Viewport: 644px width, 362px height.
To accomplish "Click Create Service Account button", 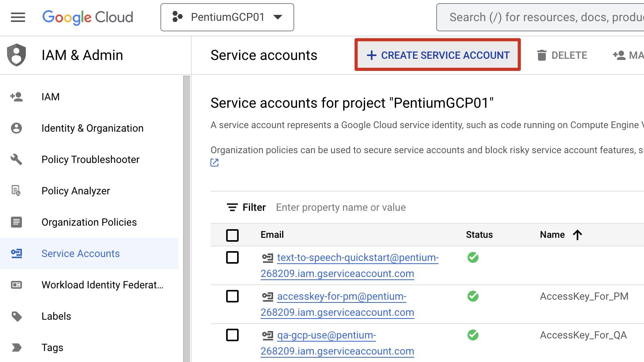I will 438,55.
